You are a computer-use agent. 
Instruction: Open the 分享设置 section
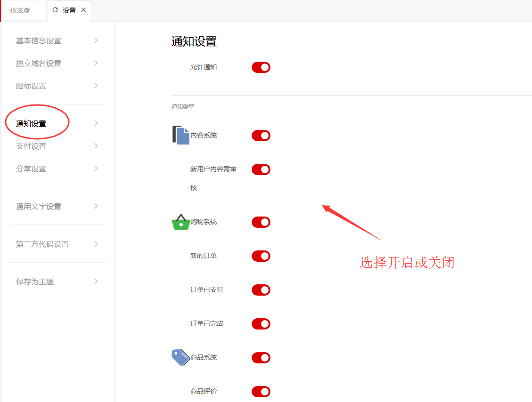[31, 169]
